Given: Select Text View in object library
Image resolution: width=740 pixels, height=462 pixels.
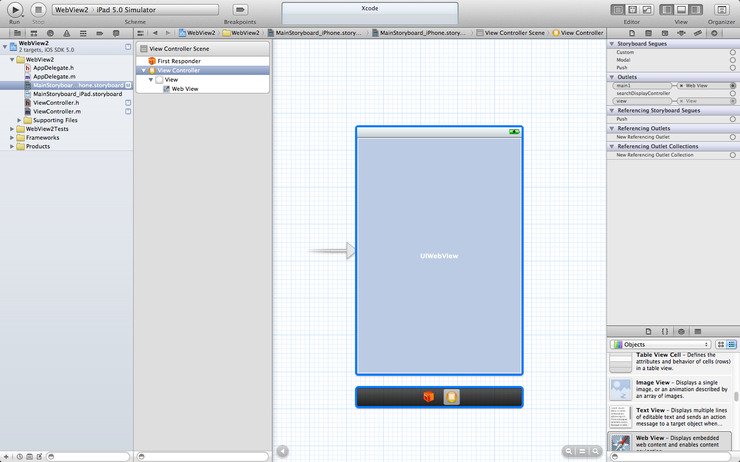Looking at the screenshot, I should click(x=670, y=417).
